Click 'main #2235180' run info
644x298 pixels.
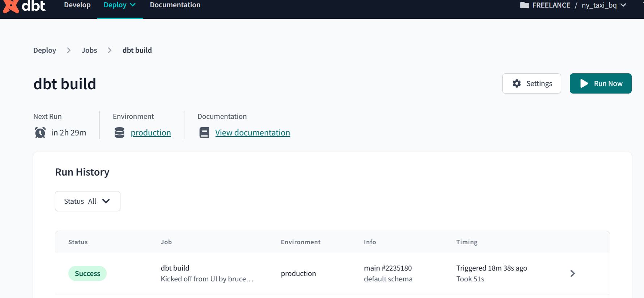(388, 268)
